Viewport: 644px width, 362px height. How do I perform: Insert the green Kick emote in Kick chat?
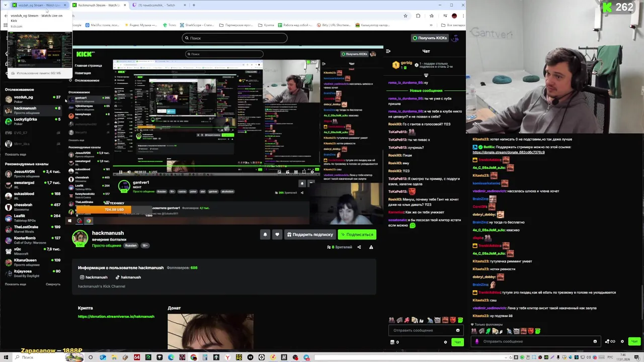coord(460,320)
